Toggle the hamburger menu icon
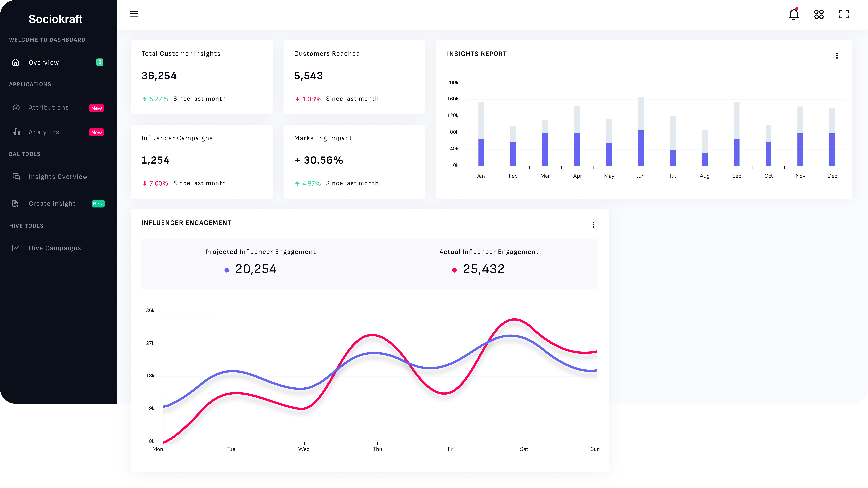 click(134, 14)
